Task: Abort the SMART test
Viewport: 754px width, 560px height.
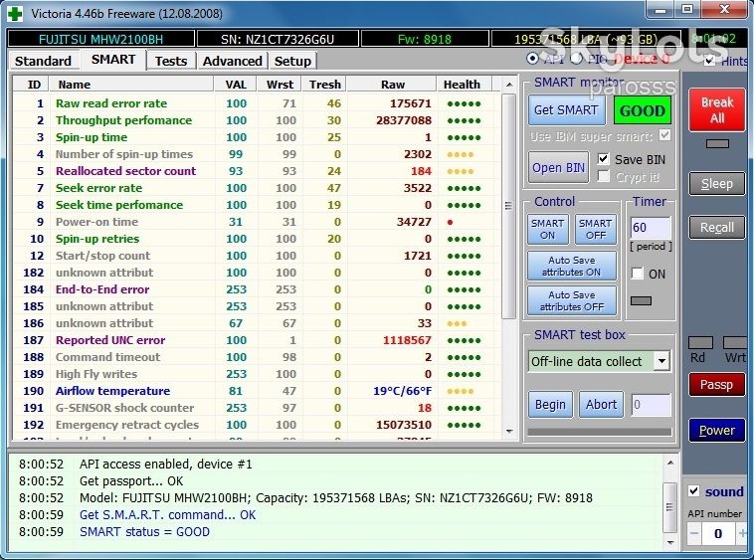Action: coord(601,405)
